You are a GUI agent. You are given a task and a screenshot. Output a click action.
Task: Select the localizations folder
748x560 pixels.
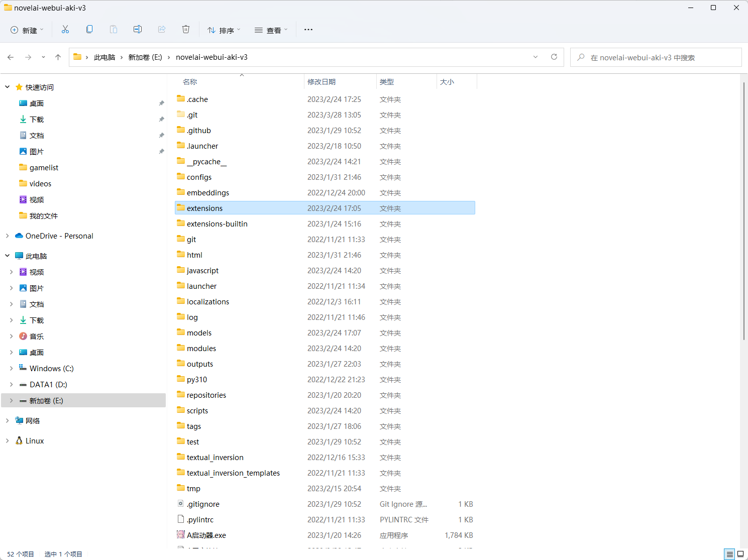click(325, 302)
